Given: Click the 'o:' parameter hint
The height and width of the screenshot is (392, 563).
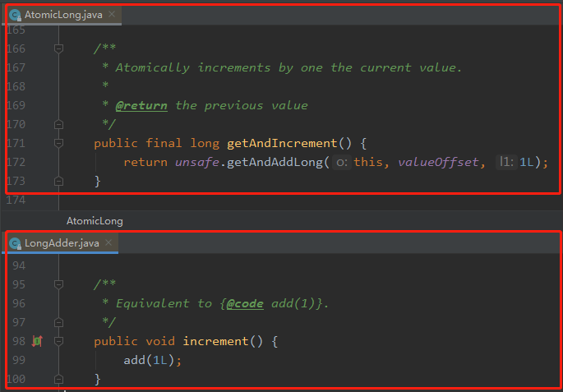Looking at the screenshot, I should [341, 163].
